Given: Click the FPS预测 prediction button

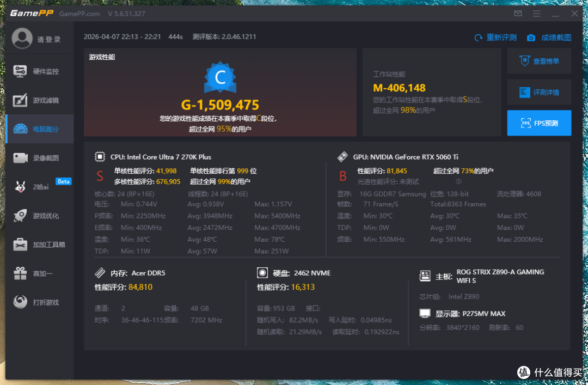Looking at the screenshot, I should point(539,123).
